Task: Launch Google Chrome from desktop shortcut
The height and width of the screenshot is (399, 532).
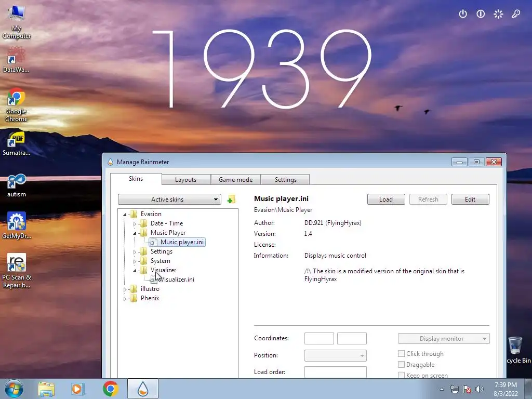Action: [x=16, y=104]
